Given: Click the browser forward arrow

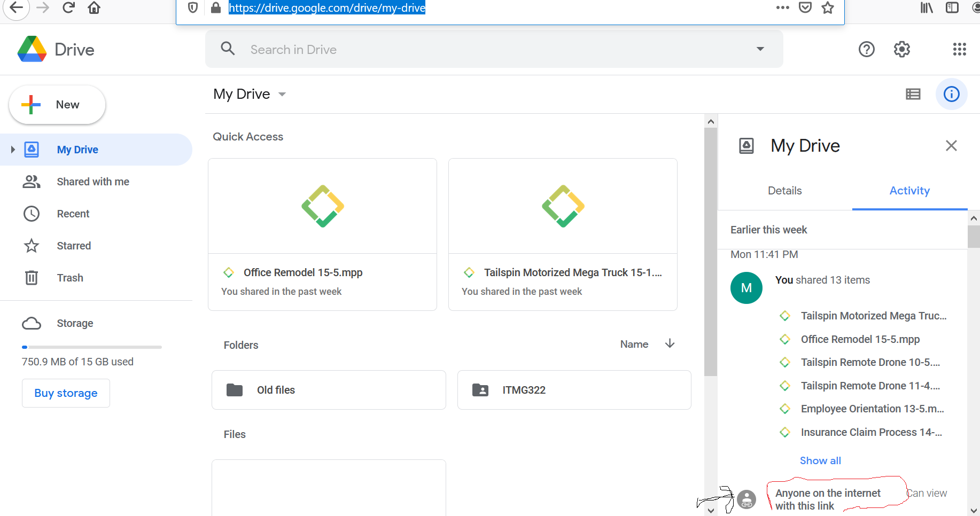Looking at the screenshot, I should 43,7.
